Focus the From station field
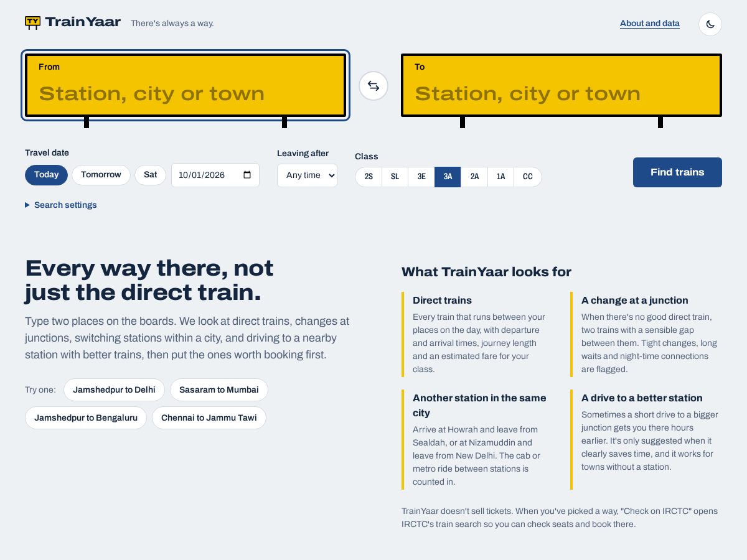 (x=186, y=85)
